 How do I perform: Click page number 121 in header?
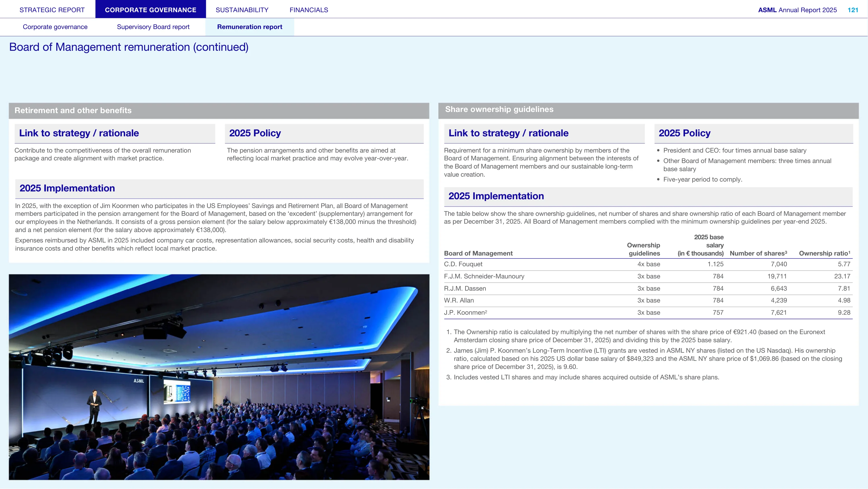pyautogui.click(x=853, y=10)
